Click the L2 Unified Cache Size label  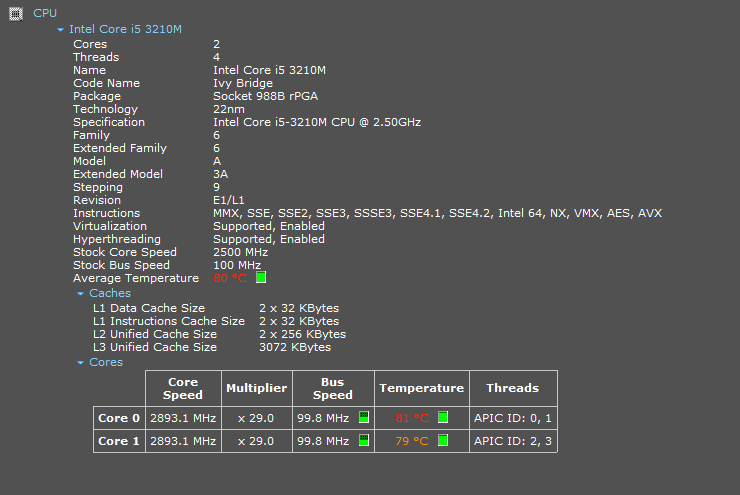click(155, 335)
